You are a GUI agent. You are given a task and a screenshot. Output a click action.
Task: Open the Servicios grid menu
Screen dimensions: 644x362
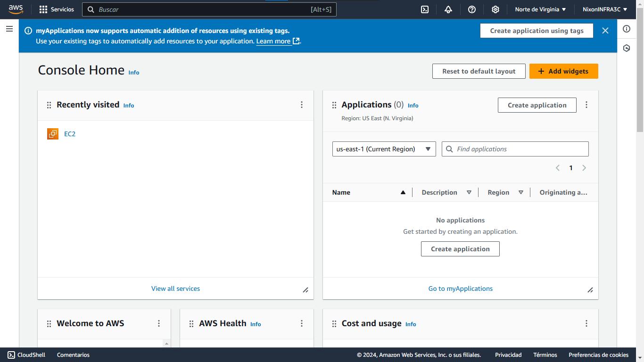(57, 9)
